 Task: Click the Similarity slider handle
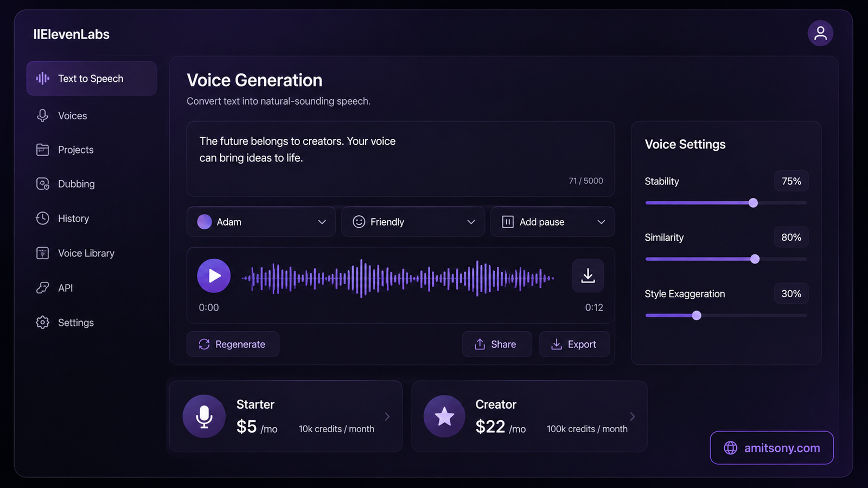[x=755, y=259]
